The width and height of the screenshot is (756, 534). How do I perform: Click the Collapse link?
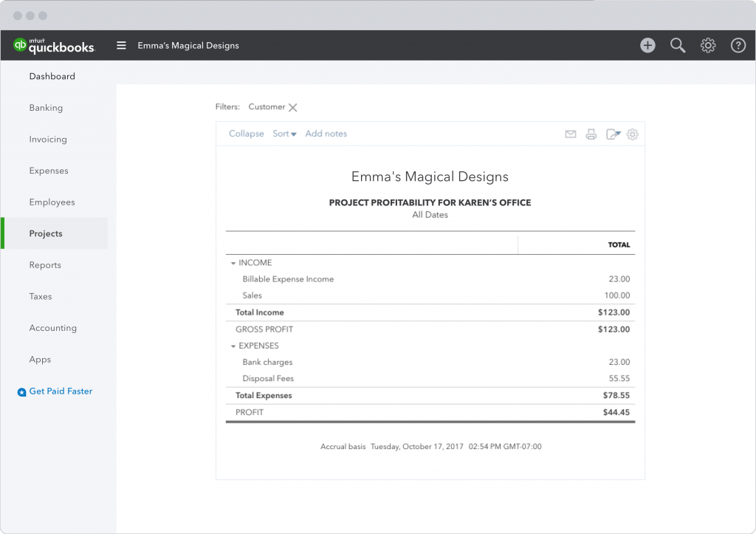[247, 134]
